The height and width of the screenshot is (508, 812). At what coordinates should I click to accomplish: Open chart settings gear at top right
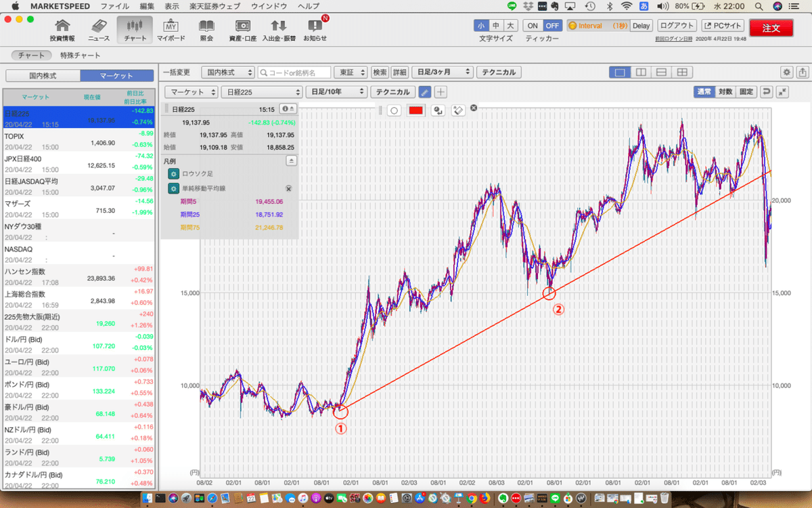coord(786,72)
